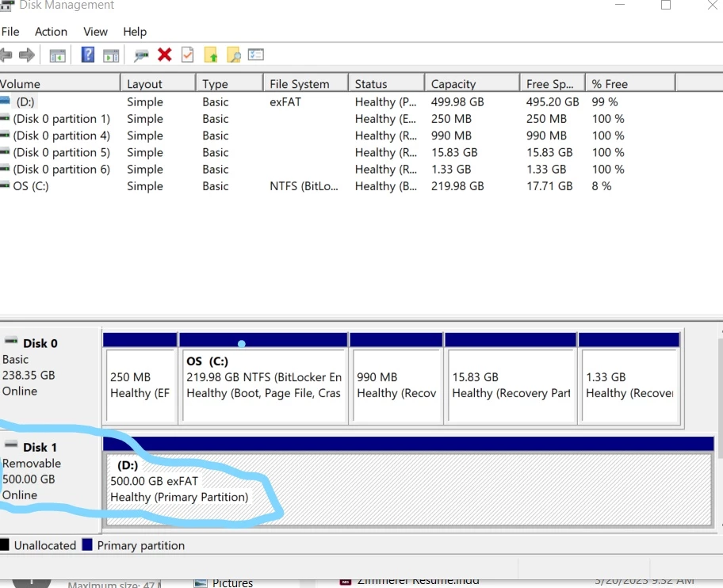Click Pictures in the background window
The width and height of the screenshot is (723, 588).
[232, 583]
